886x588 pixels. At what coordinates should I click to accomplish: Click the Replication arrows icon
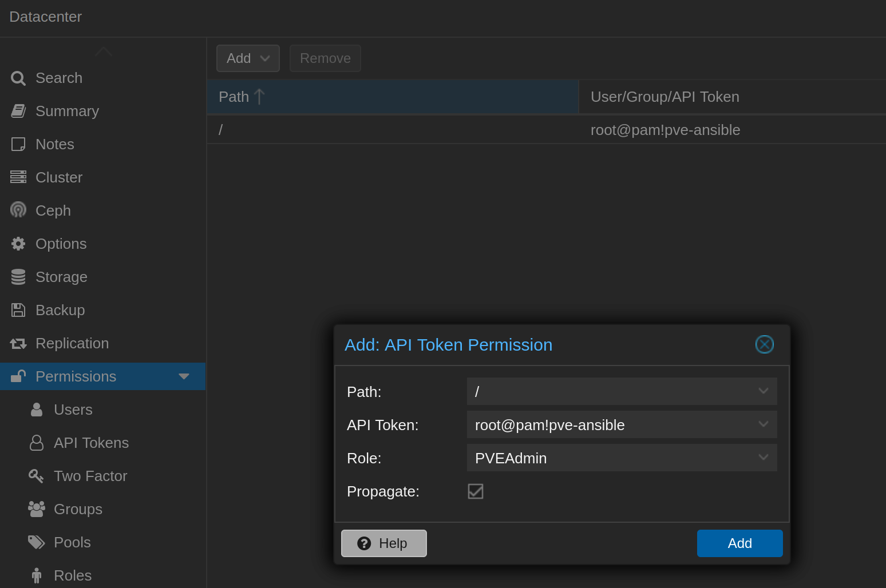(x=18, y=343)
